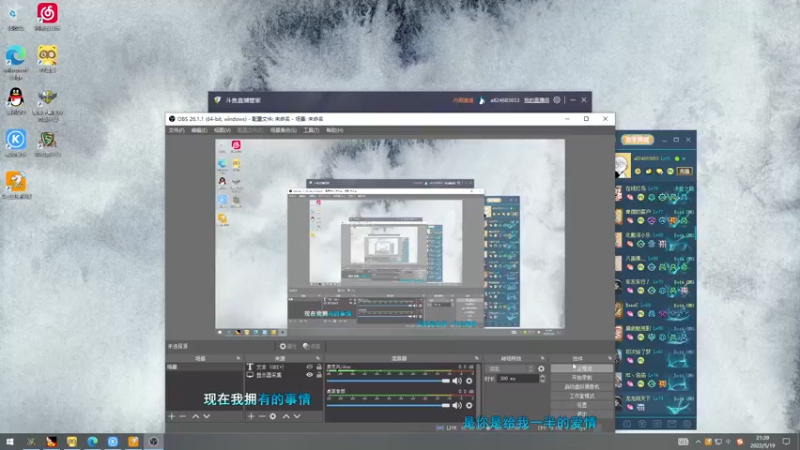Adjust the 桌面音频 volume slider

click(x=388, y=405)
